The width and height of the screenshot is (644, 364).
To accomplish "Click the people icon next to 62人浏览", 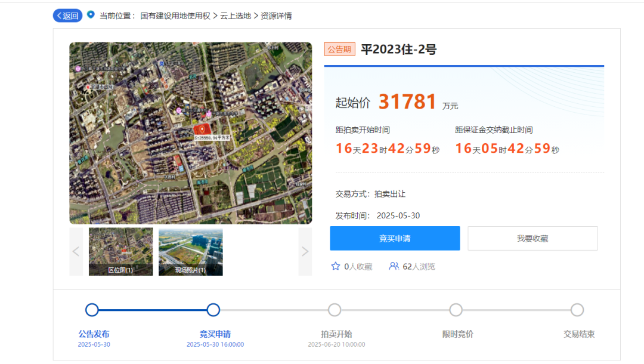I will pyautogui.click(x=394, y=266).
